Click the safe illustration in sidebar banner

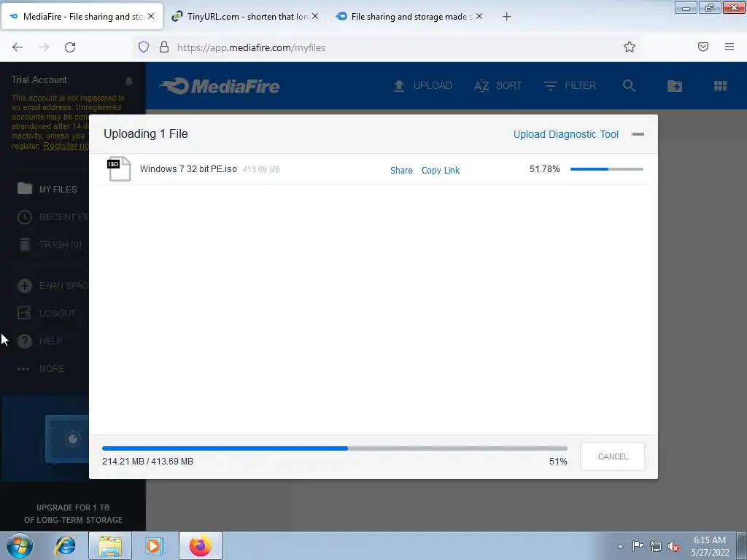tap(67, 439)
